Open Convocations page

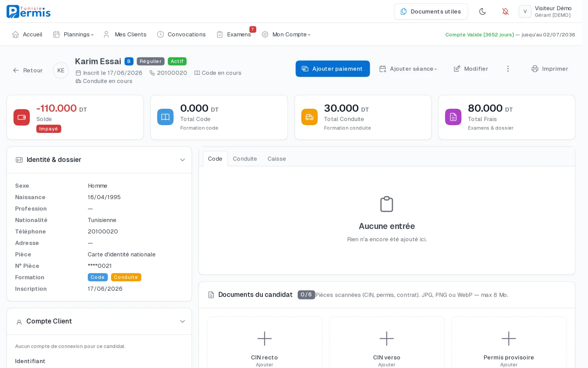point(182,34)
